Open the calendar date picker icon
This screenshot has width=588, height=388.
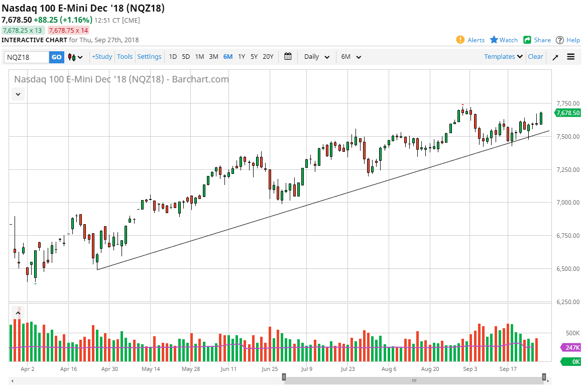point(288,57)
